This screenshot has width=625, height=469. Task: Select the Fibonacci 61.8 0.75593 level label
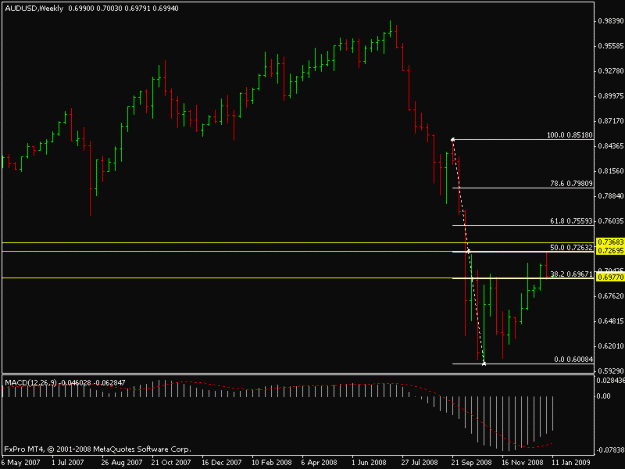(x=571, y=221)
